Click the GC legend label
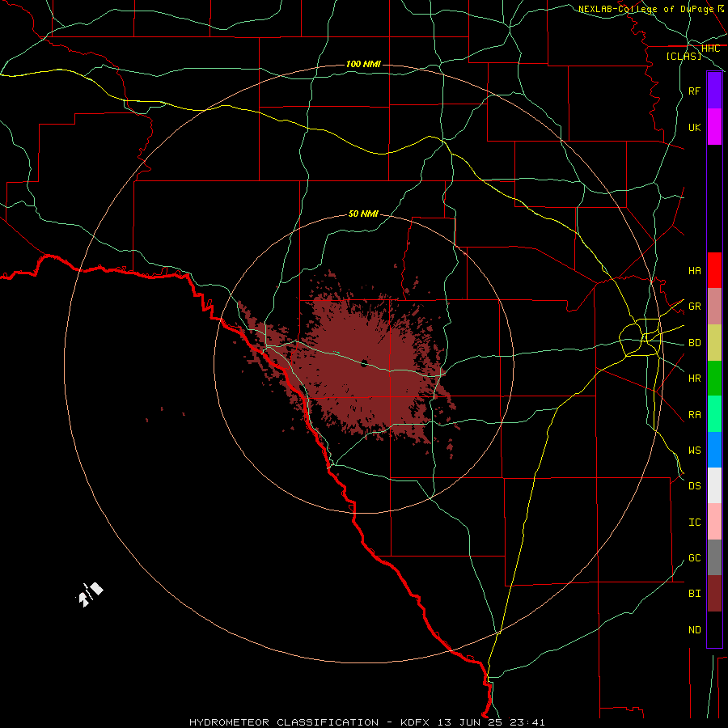This screenshot has width=728, height=728. (694, 558)
